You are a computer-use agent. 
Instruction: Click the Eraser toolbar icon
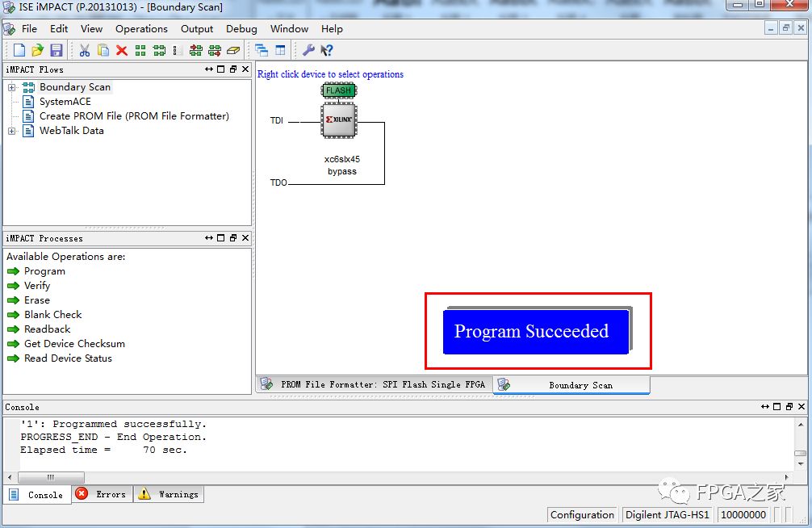point(233,50)
